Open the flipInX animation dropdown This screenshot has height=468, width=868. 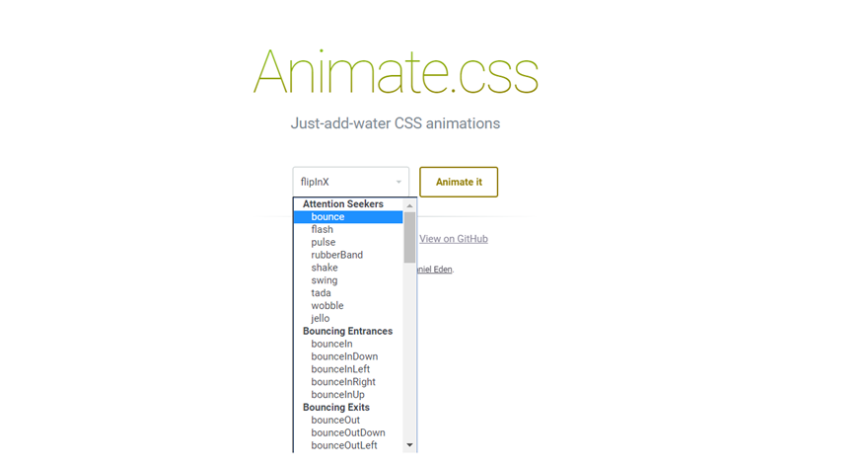click(351, 182)
